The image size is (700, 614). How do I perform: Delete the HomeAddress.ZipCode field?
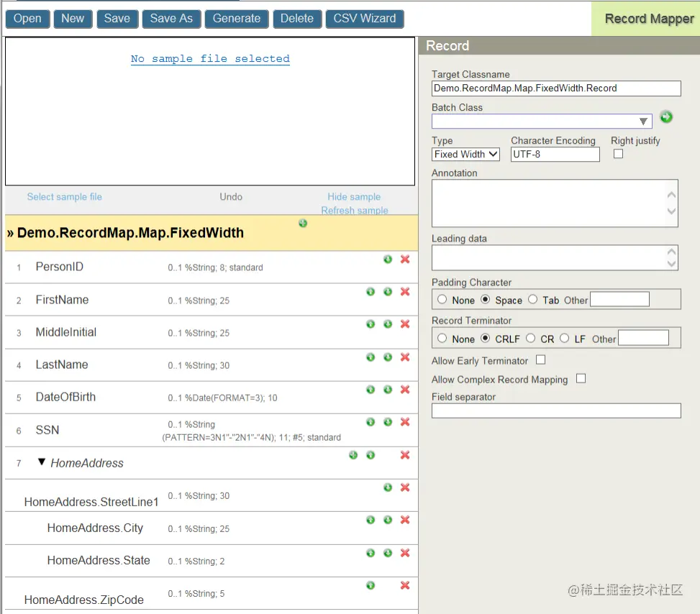pyautogui.click(x=405, y=585)
